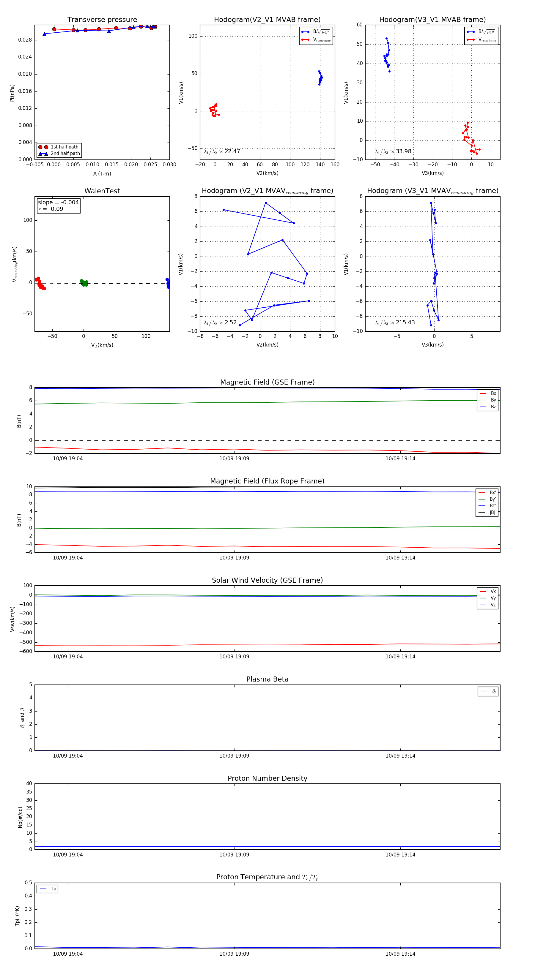Click the "Tp(10⁶K)" y-axis label
Image resolution: width=535 pixels, height=980 pixels.
pyautogui.click(x=17, y=916)
